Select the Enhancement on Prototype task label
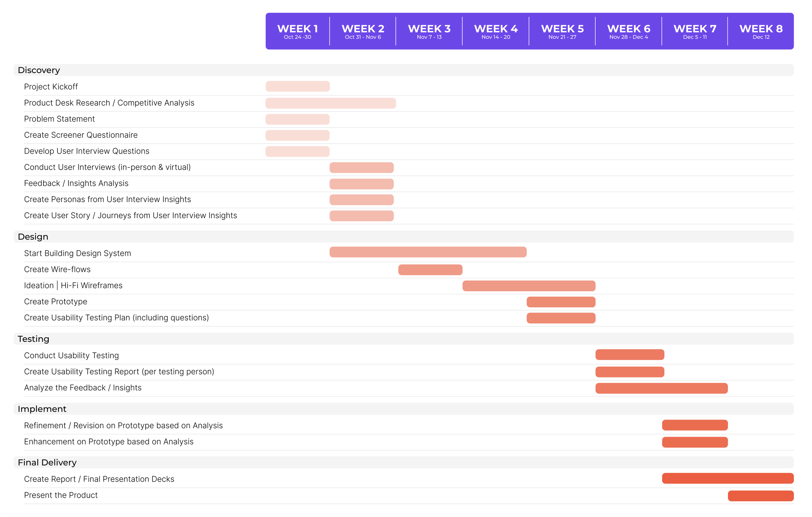The width and height of the screenshot is (812, 517). [x=108, y=442]
